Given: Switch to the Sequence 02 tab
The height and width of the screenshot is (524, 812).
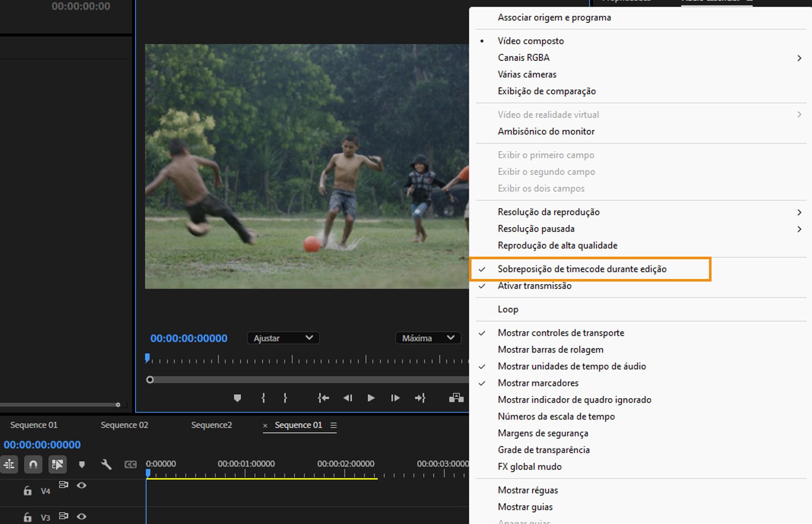Looking at the screenshot, I should pos(123,425).
